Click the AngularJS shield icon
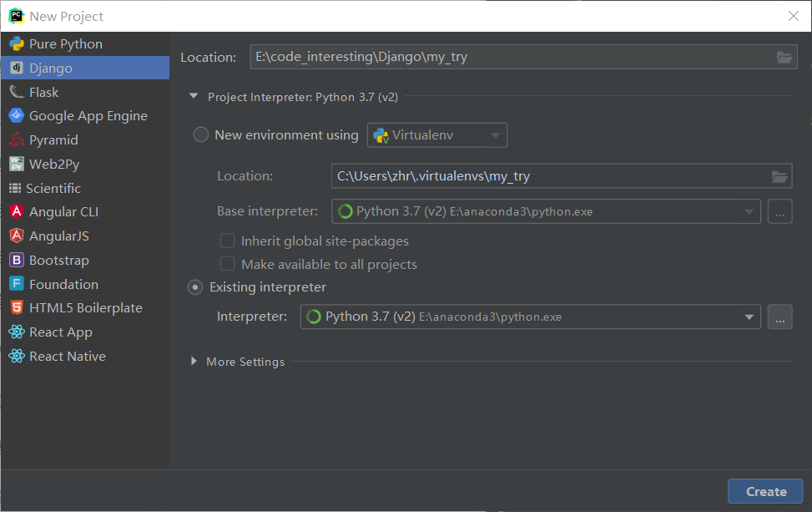 (17, 236)
